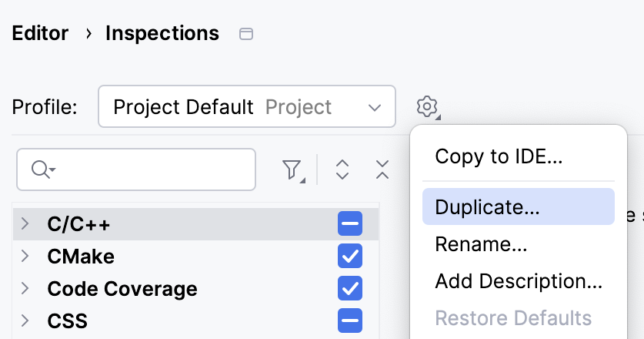Image resolution: width=644 pixels, height=339 pixels.
Task: Expand the C/C++ tree node
Action: tap(25, 224)
